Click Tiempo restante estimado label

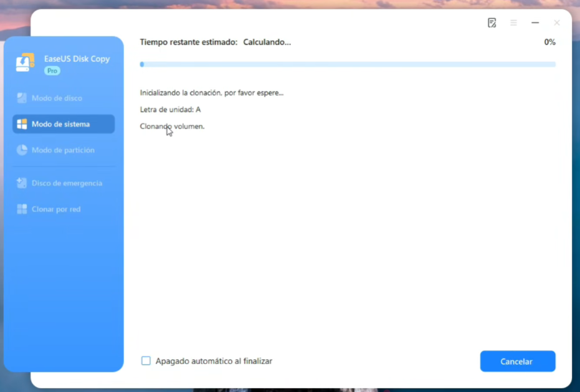click(189, 42)
